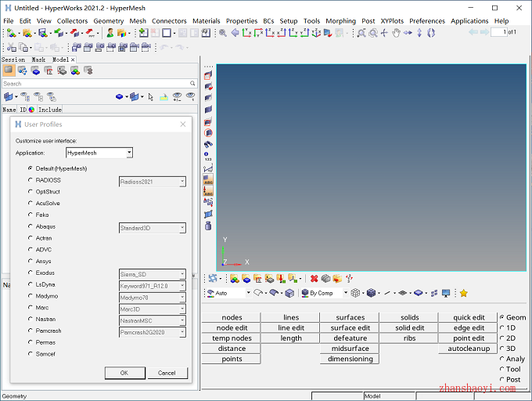Open the quick edit panel
The width and height of the screenshot is (532, 401).
pos(469,317)
